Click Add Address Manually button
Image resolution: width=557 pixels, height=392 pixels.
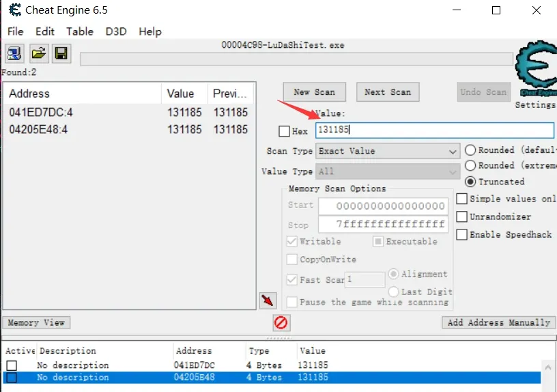(499, 323)
